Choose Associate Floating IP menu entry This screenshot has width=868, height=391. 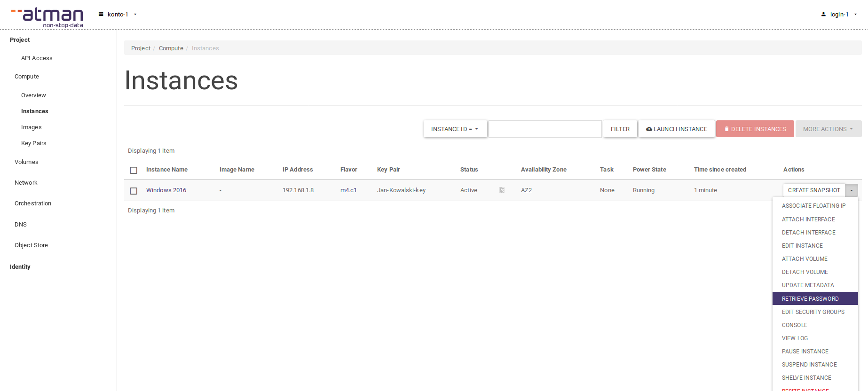pos(813,206)
